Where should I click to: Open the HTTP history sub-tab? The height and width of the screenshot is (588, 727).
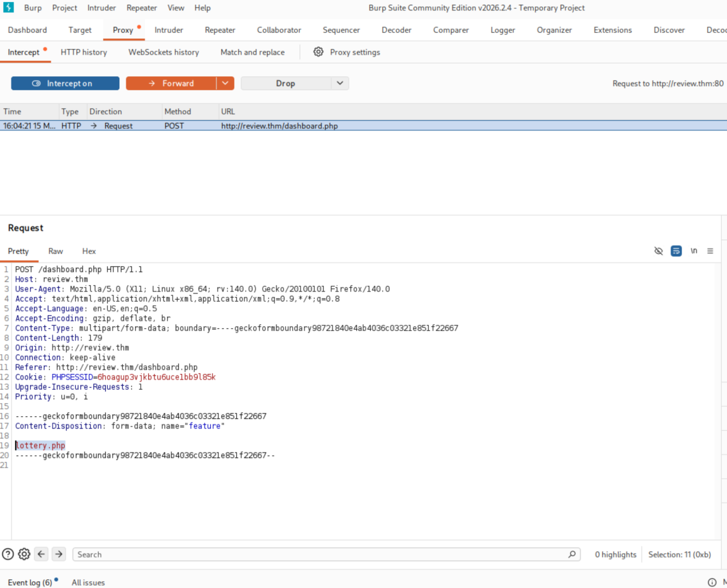[84, 52]
